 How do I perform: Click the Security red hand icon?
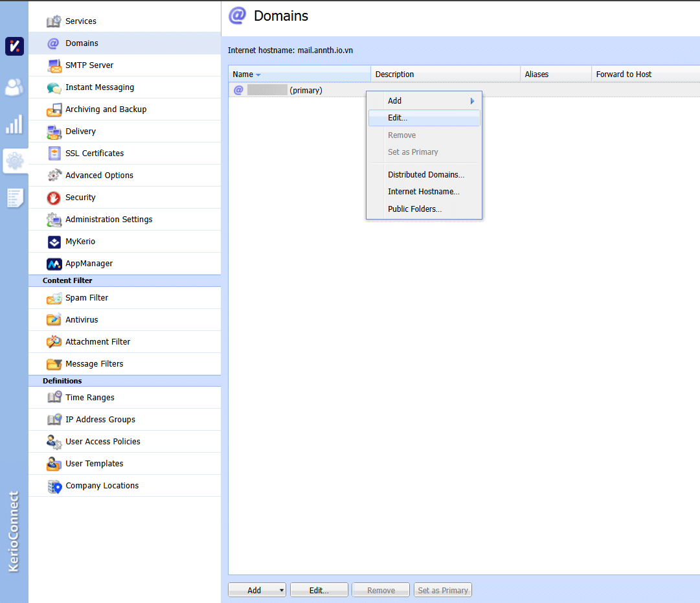tap(54, 198)
